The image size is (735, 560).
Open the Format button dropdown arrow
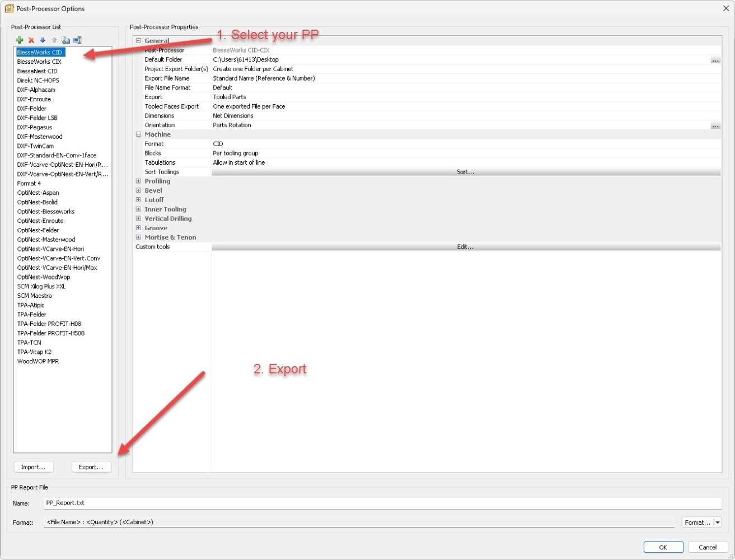(718, 522)
